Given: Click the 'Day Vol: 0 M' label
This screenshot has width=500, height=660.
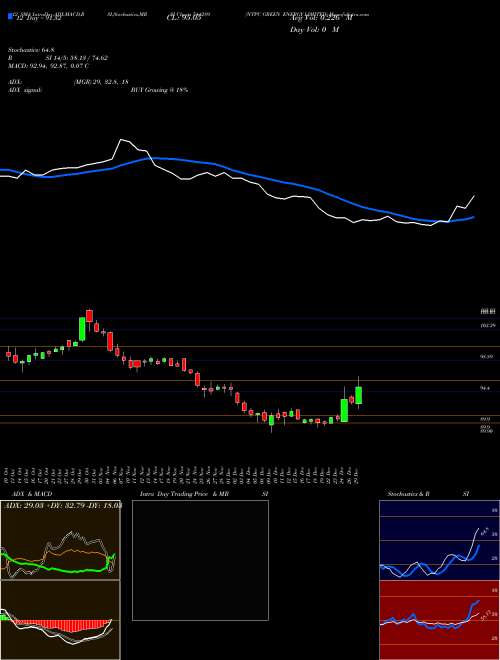Looking at the screenshot, I should coord(314,30).
